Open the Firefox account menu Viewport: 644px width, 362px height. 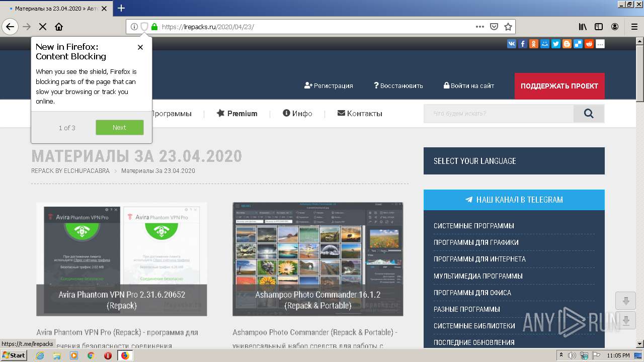[x=615, y=27]
